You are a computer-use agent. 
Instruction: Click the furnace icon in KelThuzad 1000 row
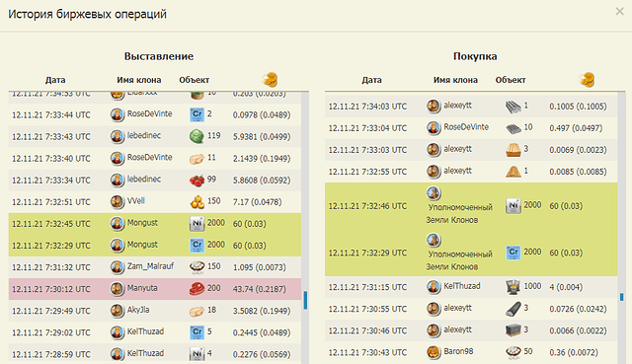[513, 287]
